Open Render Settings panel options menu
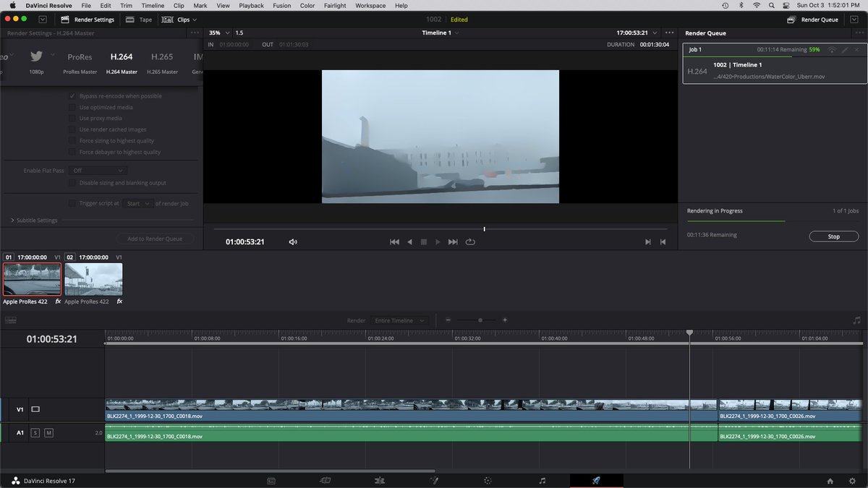Image resolution: width=868 pixels, height=488 pixels. 195,33
